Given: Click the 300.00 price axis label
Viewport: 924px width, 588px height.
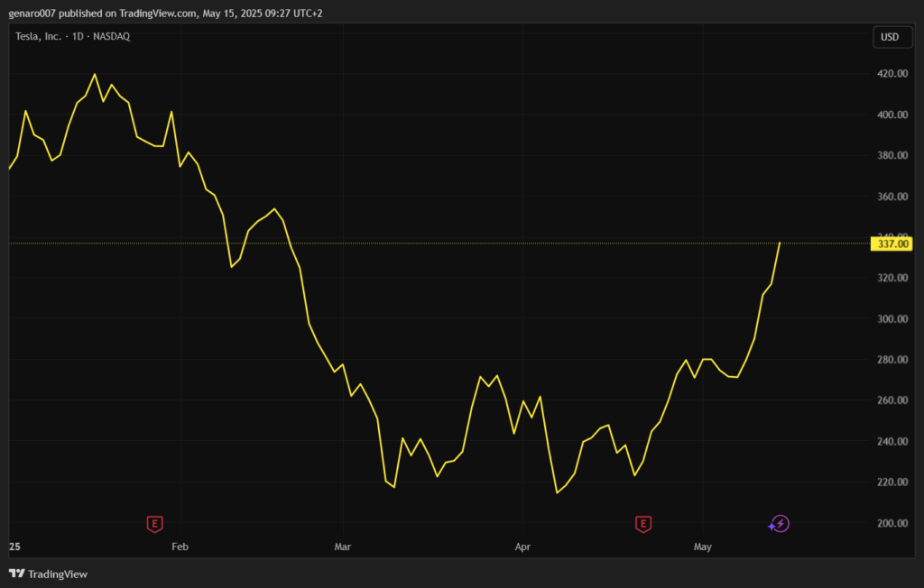Looking at the screenshot, I should (890, 319).
